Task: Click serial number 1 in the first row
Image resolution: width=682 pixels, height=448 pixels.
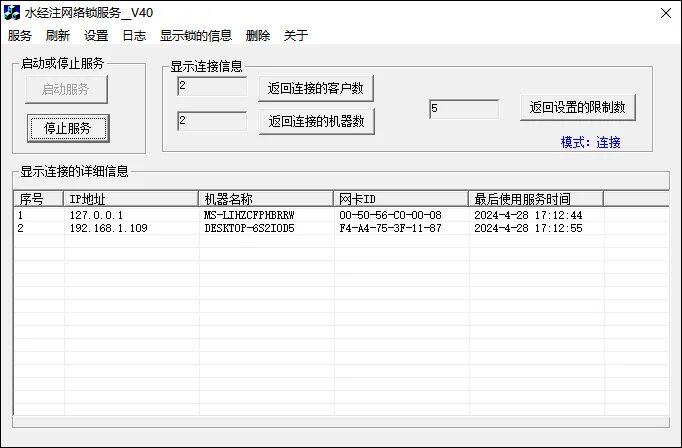Action: pyautogui.click(x=20, y=215)
